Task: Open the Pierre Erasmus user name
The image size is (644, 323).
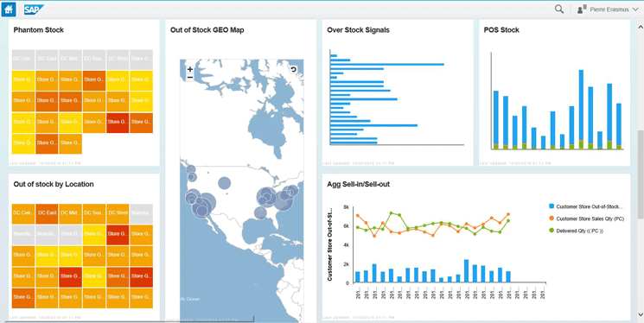Action: click(x=609, y=9)
